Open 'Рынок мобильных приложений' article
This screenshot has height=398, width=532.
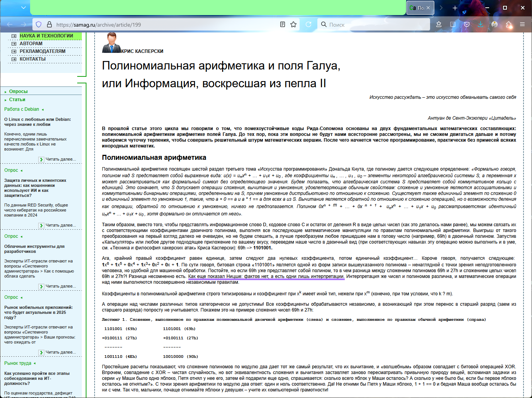pyautogui.click(x=38, y=312)
